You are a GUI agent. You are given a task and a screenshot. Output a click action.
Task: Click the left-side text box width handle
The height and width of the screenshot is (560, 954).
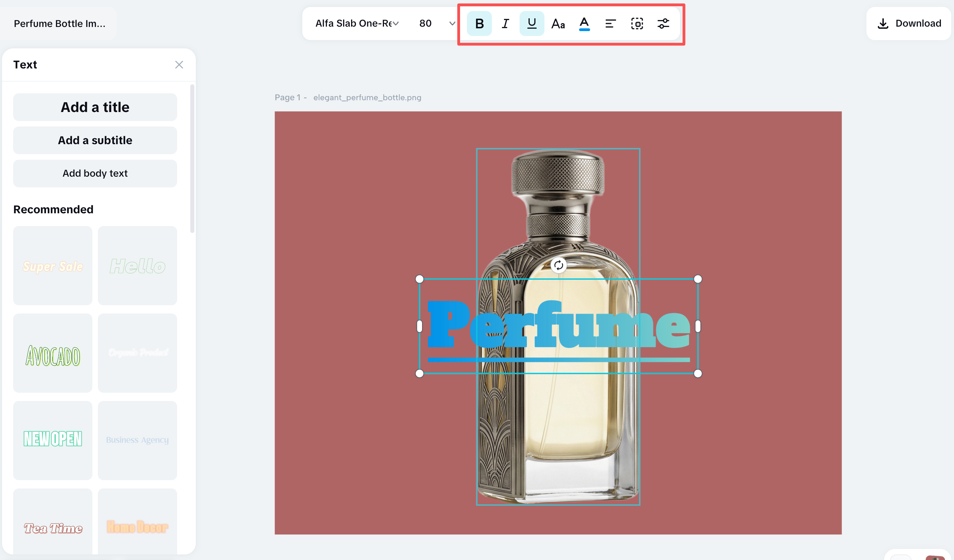(420, 326)
